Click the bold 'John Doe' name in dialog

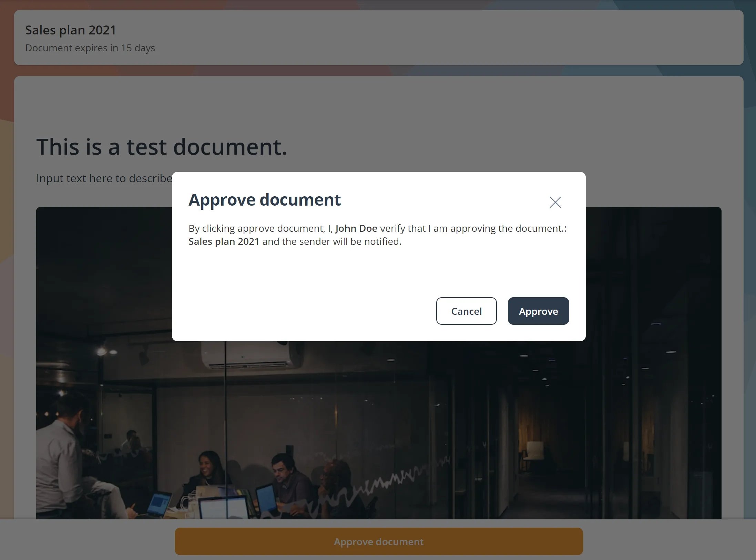pos(356,228)
